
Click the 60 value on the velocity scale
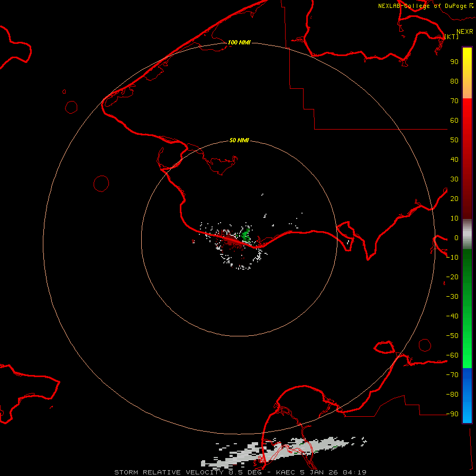(x=454, y=120)
